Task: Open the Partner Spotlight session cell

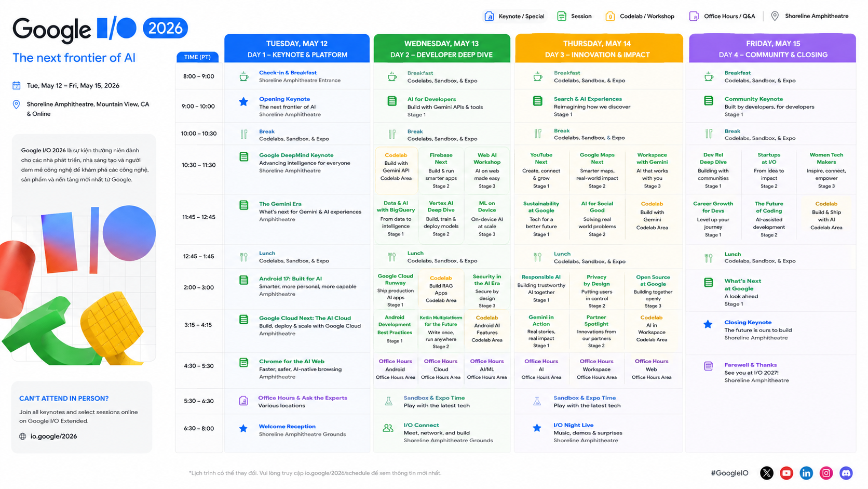Action: 596,331
